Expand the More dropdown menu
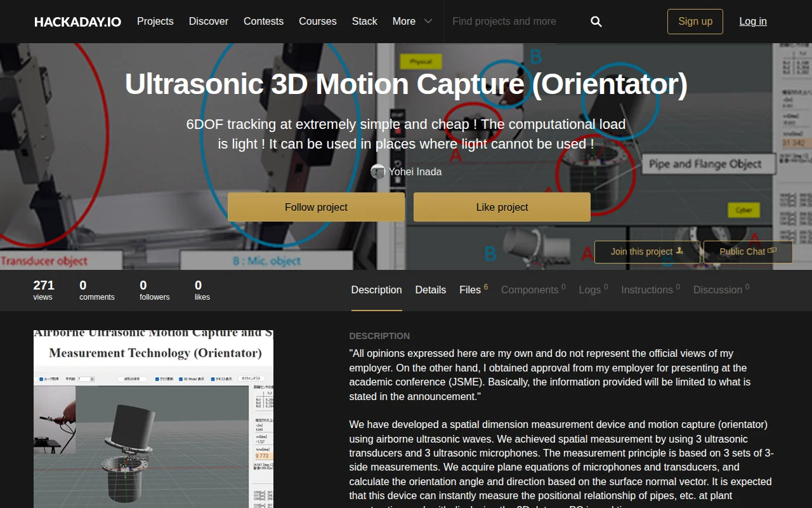This screenshot has width=812, height=508. coord(412,21)
